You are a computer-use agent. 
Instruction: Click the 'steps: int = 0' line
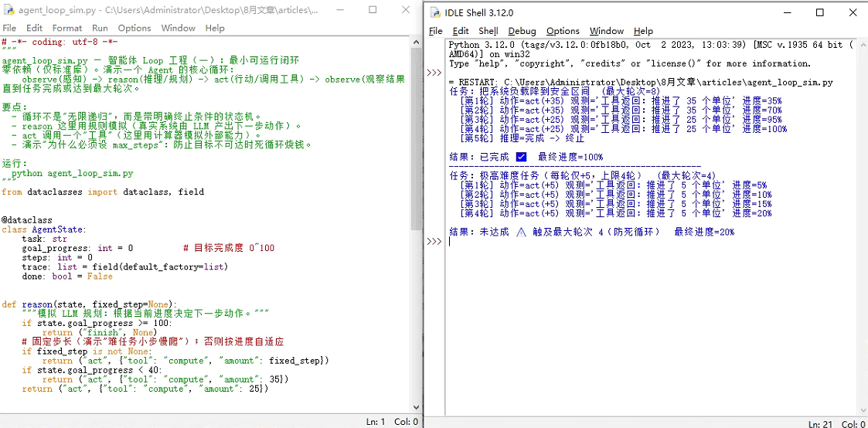pos(57,258)
